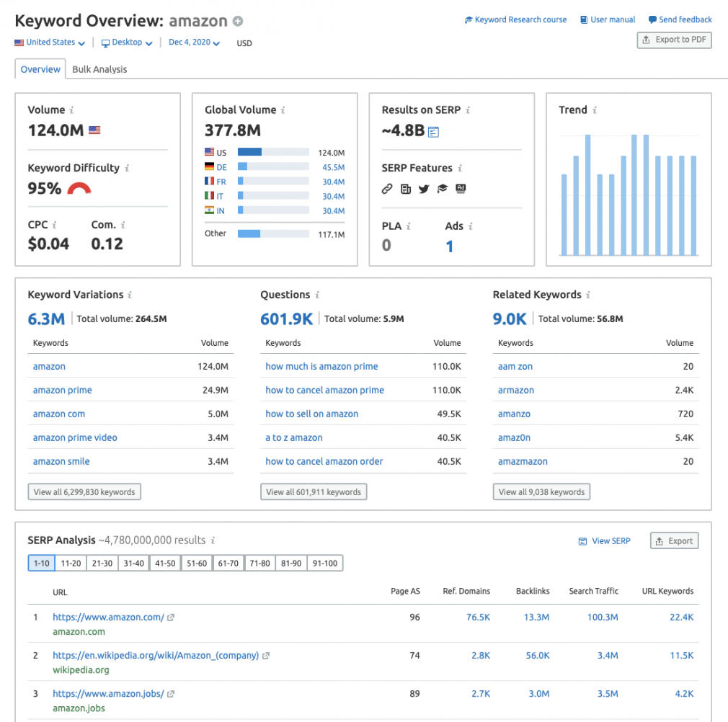Open the User manual link
The image size is (728, 722).
(608, 20)
